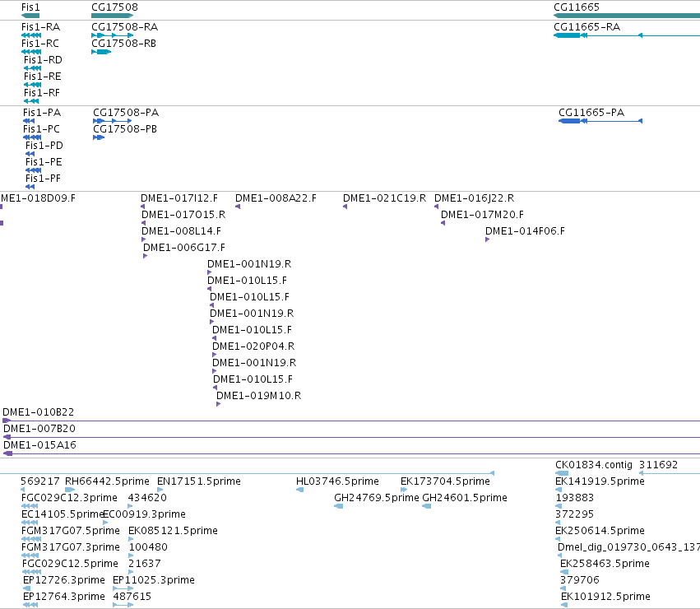Click EST EC00919.3prime

(105, 523)
